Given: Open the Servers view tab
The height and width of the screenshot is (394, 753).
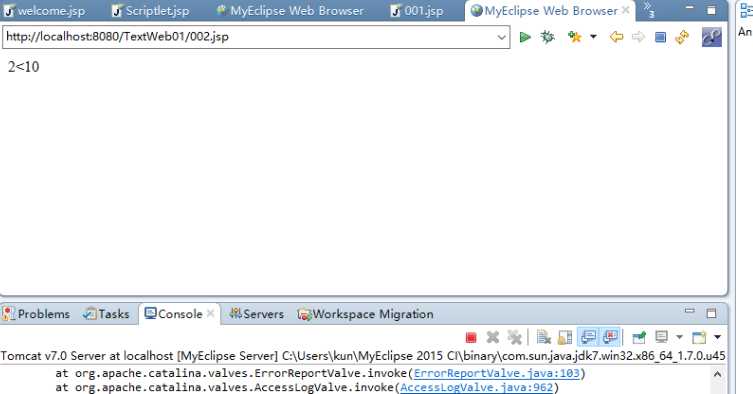Looking at the screenshot, I should (x=256, y=314).
